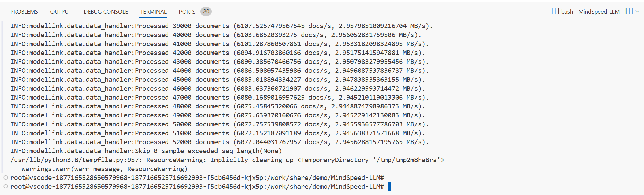644x195 pixels.
Task: Open the OUTPUT tab
Action: click(x=61, y=12)
